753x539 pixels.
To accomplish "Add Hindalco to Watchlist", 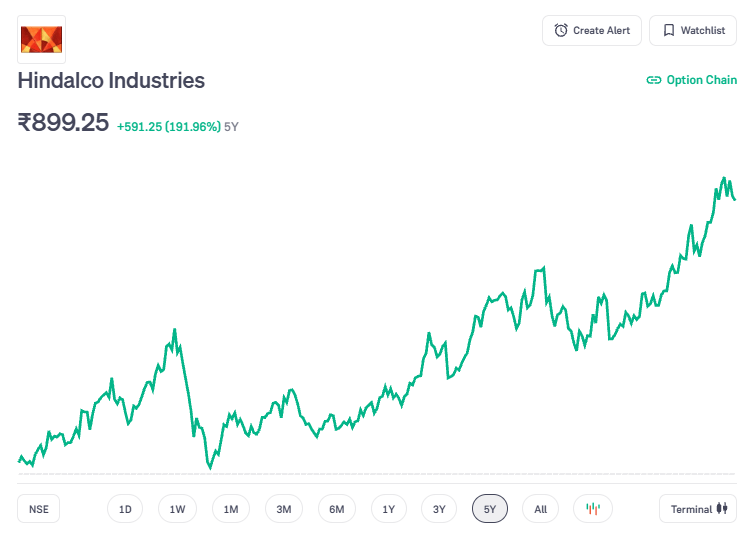I will [x=692, y=31].
